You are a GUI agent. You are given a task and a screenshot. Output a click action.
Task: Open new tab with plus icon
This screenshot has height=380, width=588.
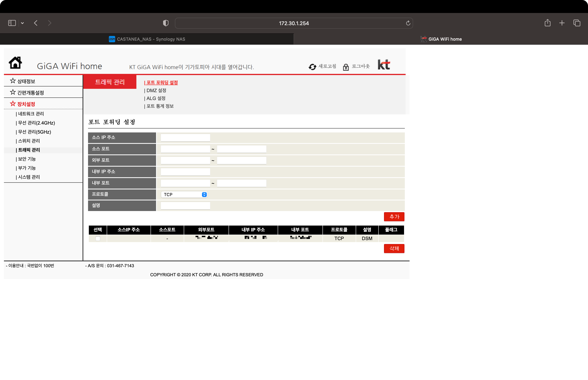pos(562,23)
